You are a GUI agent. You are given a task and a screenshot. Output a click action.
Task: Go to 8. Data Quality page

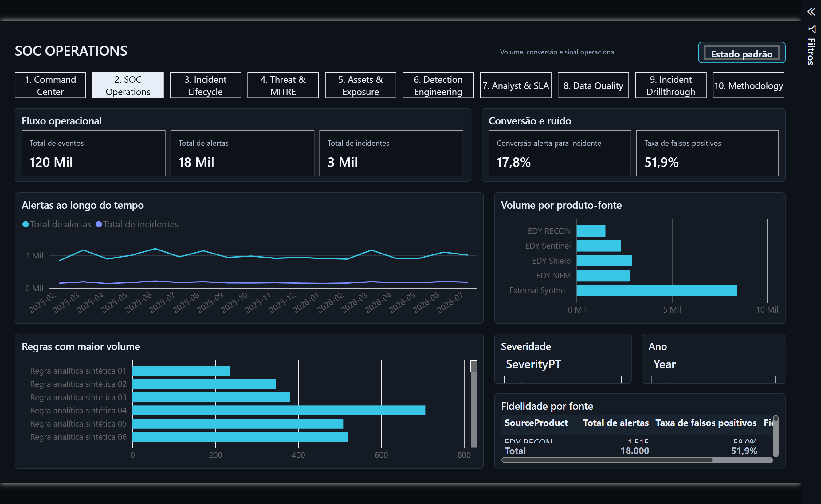(x=593, y=85)
